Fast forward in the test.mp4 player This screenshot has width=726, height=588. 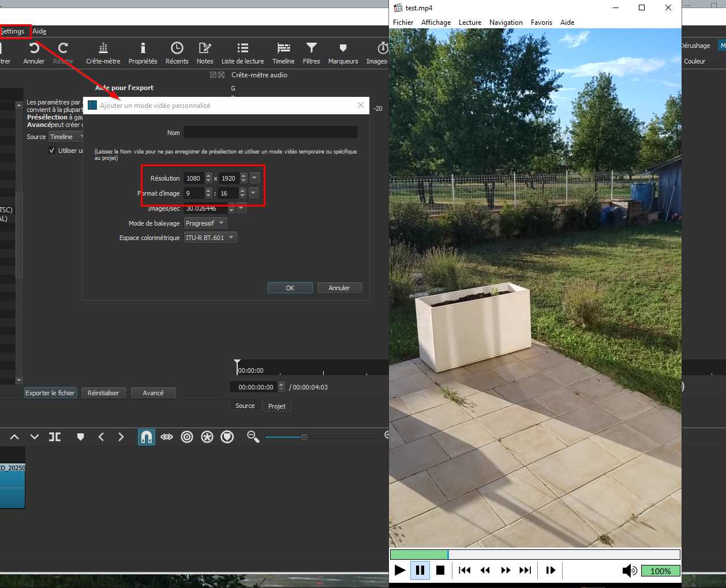[x=506, y=570]
